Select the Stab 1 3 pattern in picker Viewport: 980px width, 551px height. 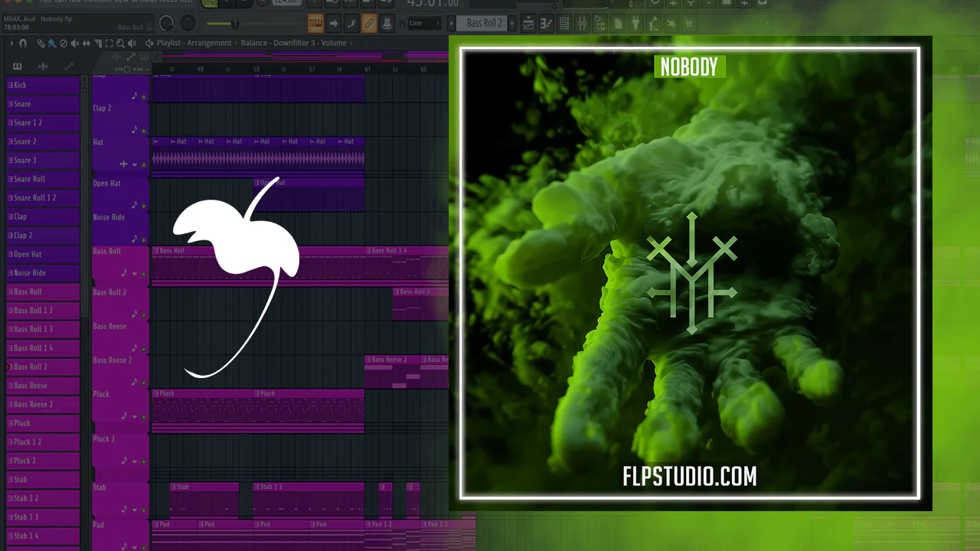[43, 517]
